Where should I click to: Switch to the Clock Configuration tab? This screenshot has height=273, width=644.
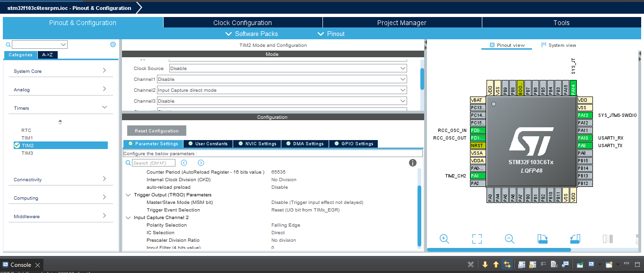243,22
